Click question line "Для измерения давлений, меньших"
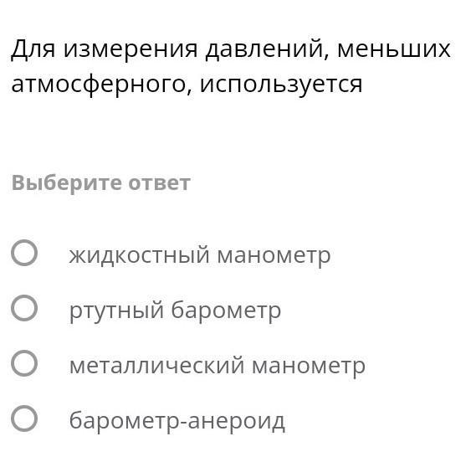 coord(231,49)
